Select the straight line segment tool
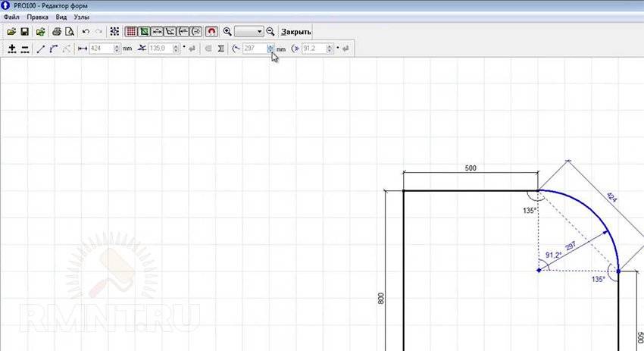 tap(42, 49)
